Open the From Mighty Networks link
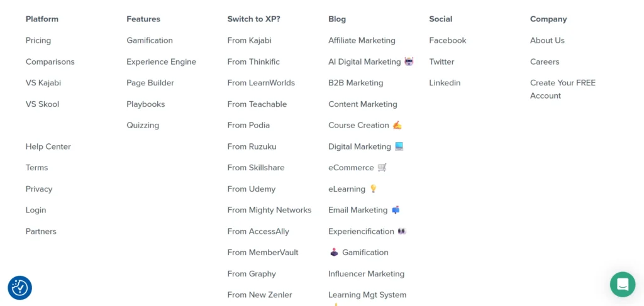The height and width of the screenshot is (306, 644). pos(269,210)
